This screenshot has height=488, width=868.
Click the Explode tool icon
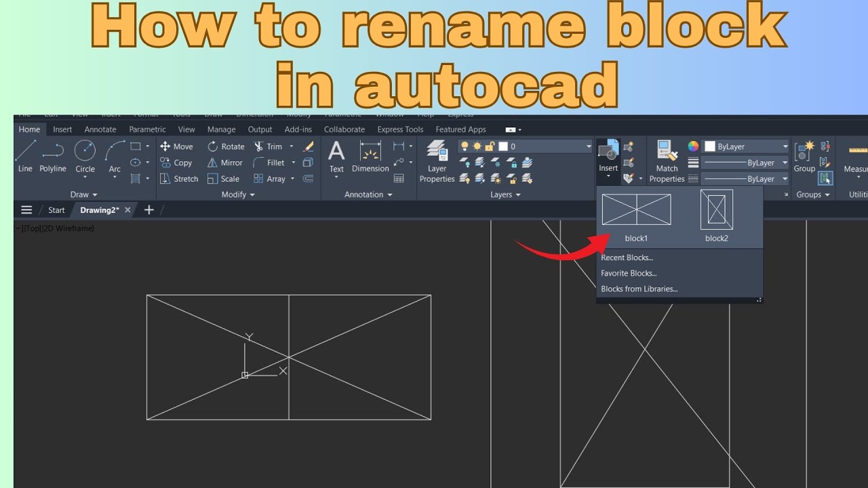click(308, 163)
